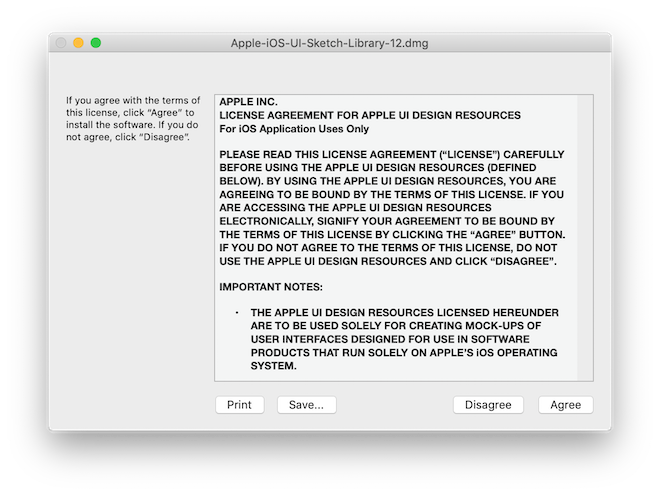Viewport: 660px width, 495px height.
Task: Click empty space between Save... and Disagree
Action: click(x=395, y=405)
